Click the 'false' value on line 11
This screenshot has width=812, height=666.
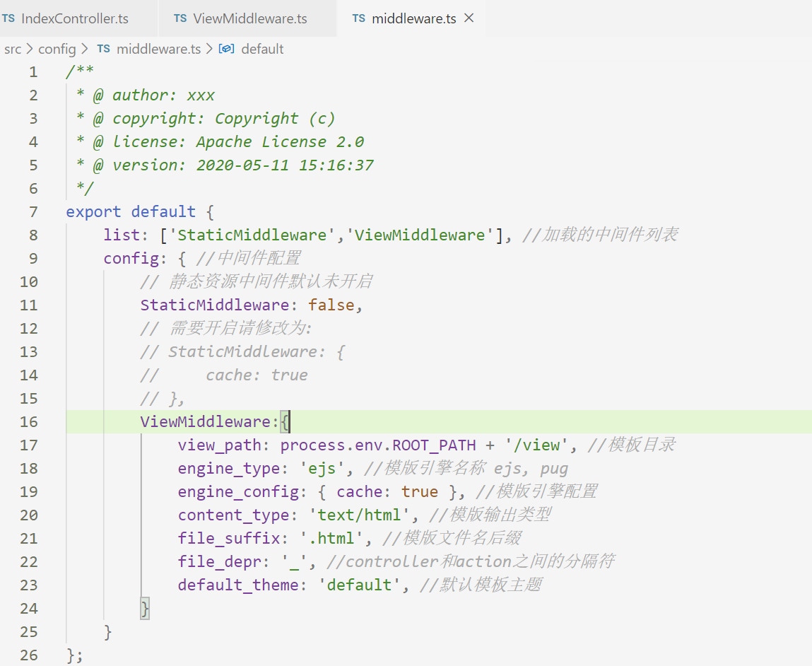pyautogui.click(x=331, y=305)
